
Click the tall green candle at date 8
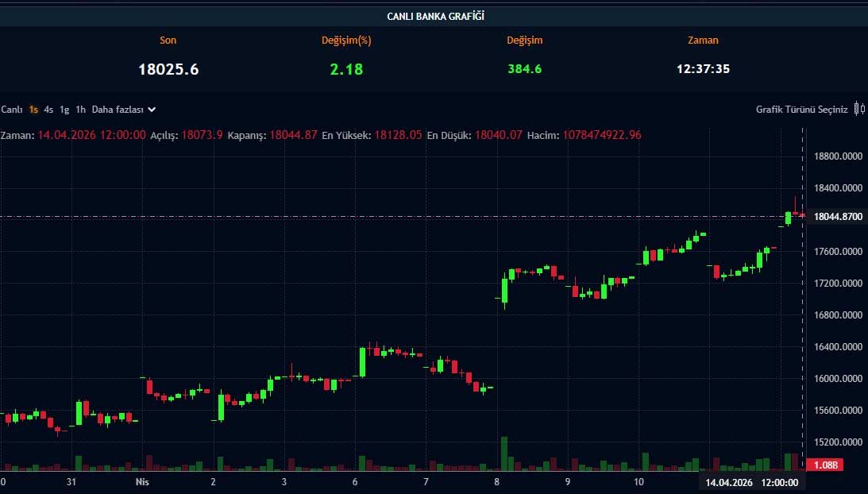point(504,290)
